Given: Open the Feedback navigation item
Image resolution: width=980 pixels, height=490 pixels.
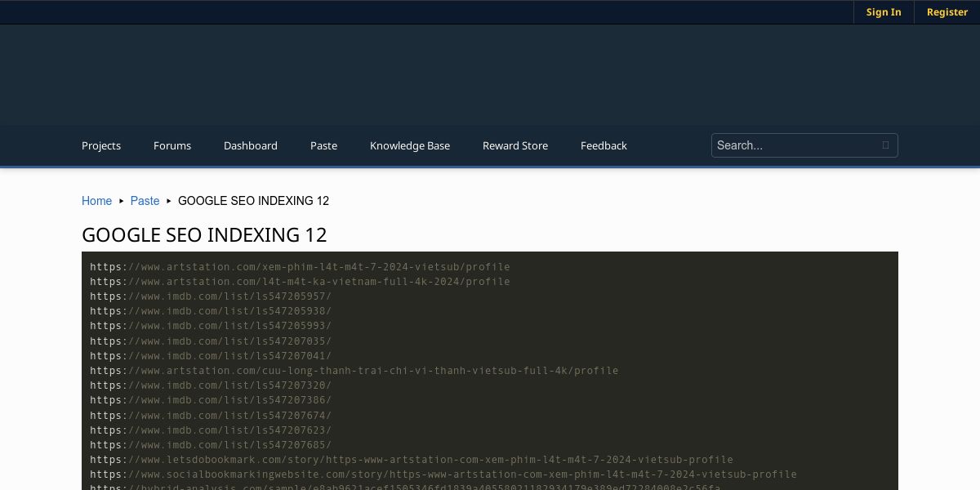Looking at the screenshot, I should (x=604, y=145).
